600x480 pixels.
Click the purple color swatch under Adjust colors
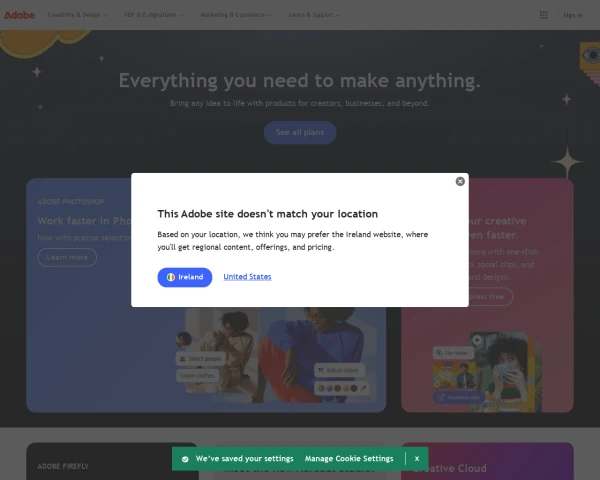click(x=329, y=389)
